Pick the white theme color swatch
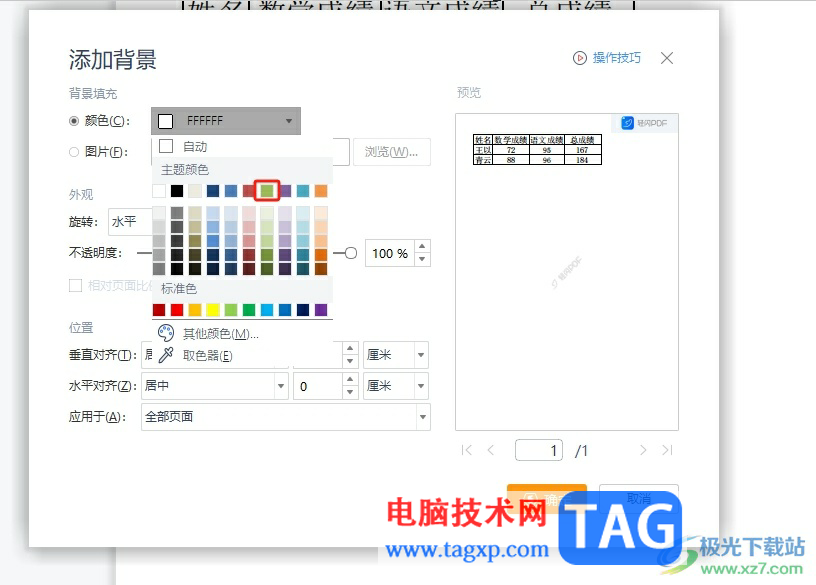 point(159,191)
